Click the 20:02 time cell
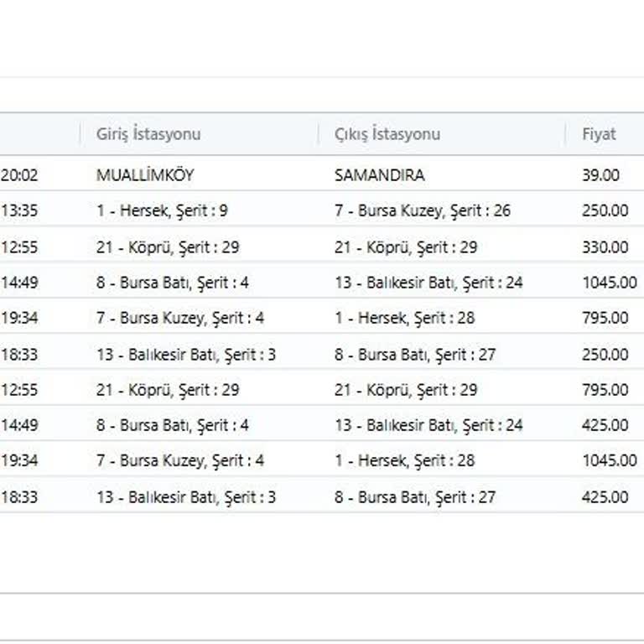Image resolution: width=644 pixels, height=644 pixels. click(x=19, y=175)
